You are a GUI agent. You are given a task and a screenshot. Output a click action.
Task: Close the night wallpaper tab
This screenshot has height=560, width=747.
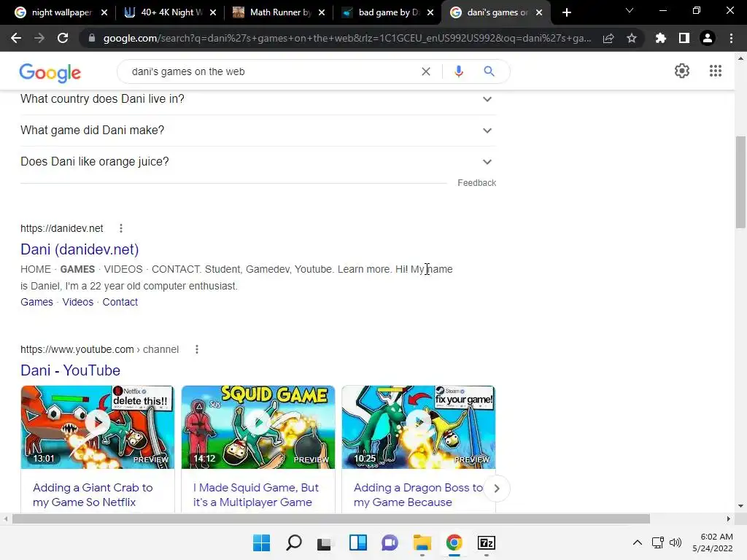point(104,12)
